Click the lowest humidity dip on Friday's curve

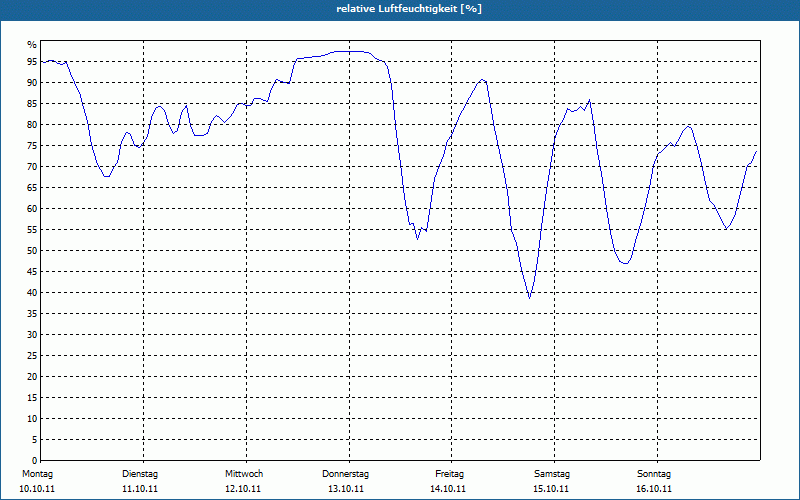[x=530, y=298]
